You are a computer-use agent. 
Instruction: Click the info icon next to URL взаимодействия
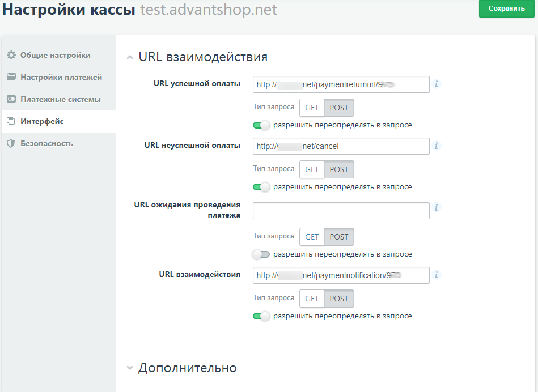[437, 275]
